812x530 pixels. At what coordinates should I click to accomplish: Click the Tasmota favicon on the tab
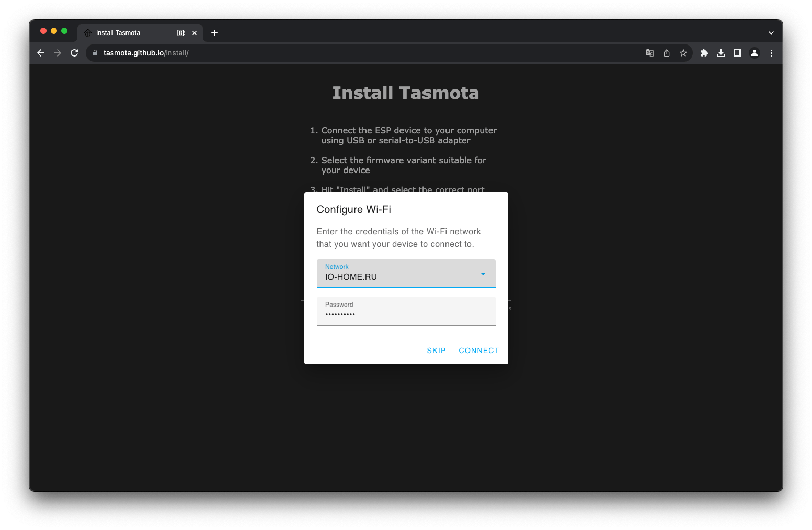click(87, 32)
